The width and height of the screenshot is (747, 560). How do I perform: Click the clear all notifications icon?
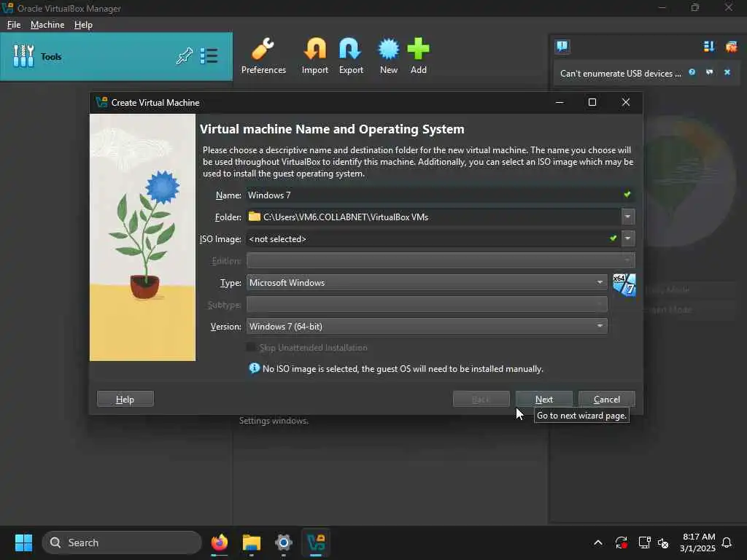tap(731, 46)
